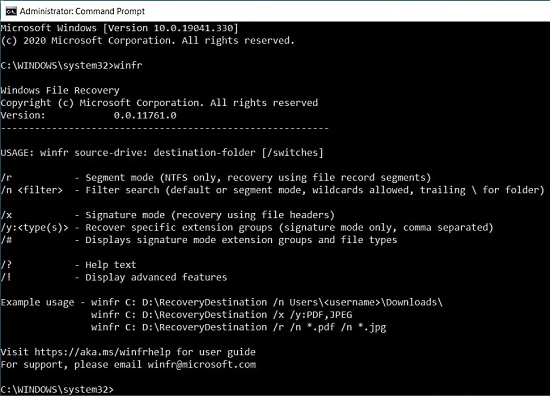Click the winfr@microsoft.com email address
Screen dimensions: 550x396
coord(202,364)
